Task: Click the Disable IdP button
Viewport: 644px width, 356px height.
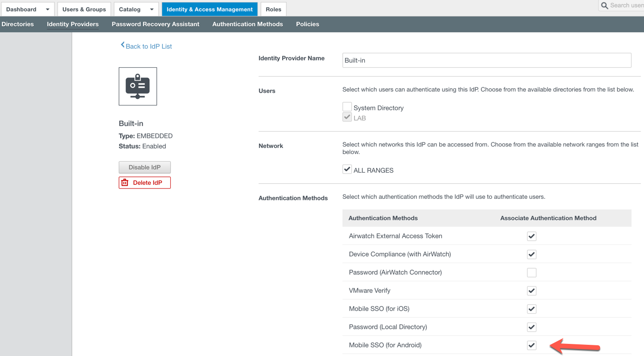Action: [145, 167]
